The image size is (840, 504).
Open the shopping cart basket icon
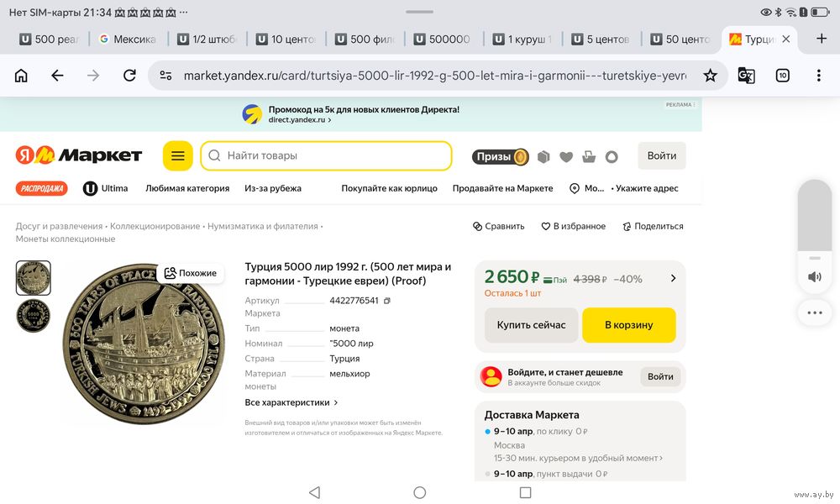coord(589,156)
